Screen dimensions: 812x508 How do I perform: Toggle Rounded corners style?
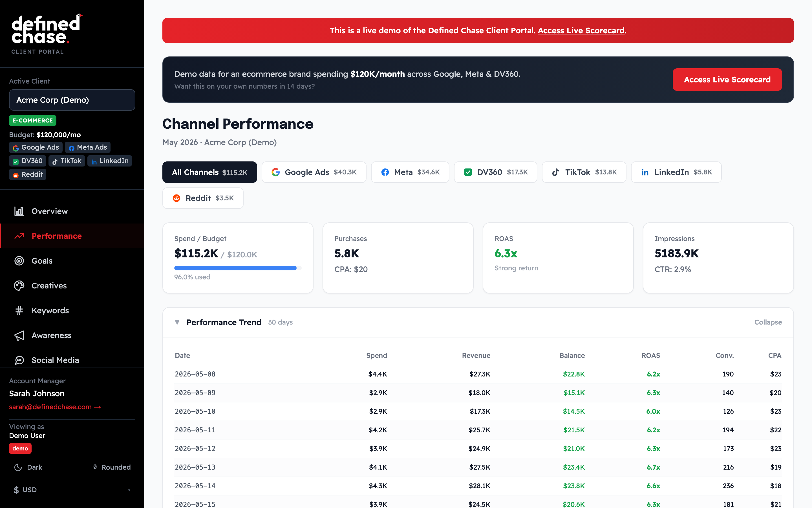click(112, 467)
